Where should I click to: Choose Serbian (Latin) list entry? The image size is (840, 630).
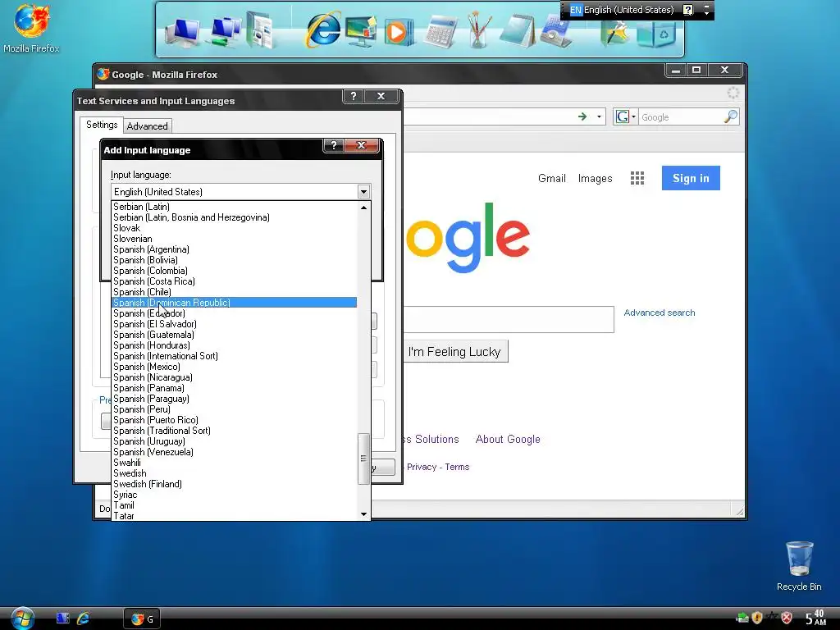[x=234, y=207]
